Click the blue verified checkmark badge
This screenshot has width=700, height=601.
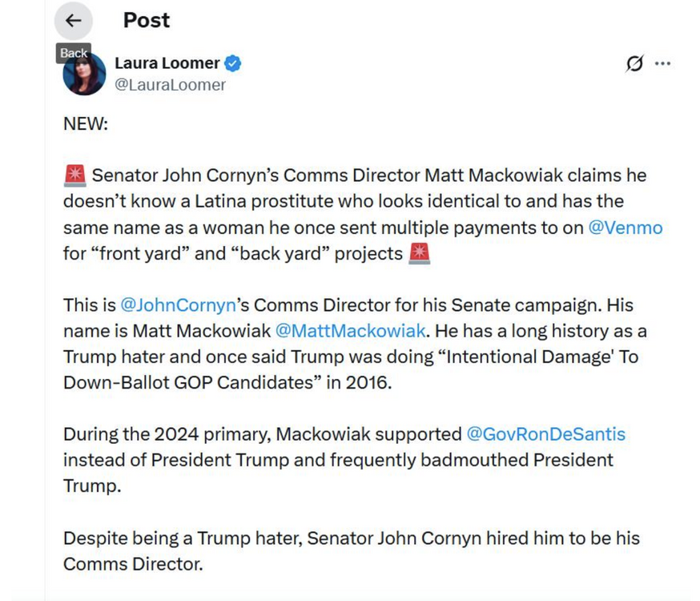[x=233, y=63]
